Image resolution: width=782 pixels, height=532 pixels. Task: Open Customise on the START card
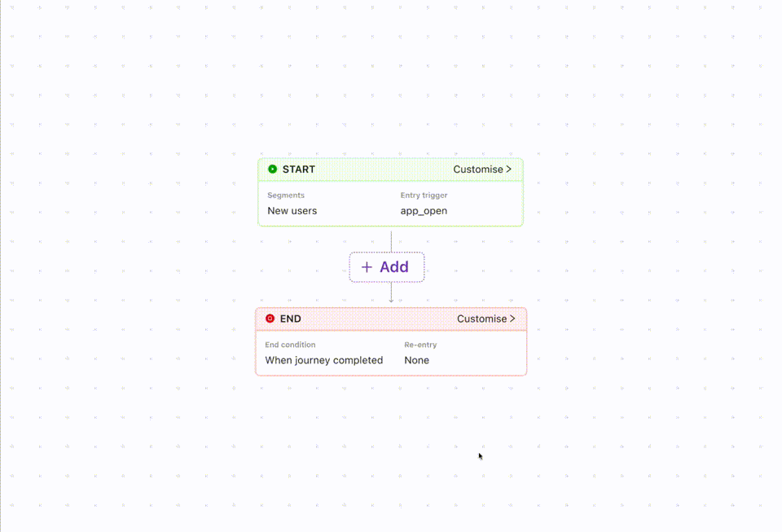482,169
